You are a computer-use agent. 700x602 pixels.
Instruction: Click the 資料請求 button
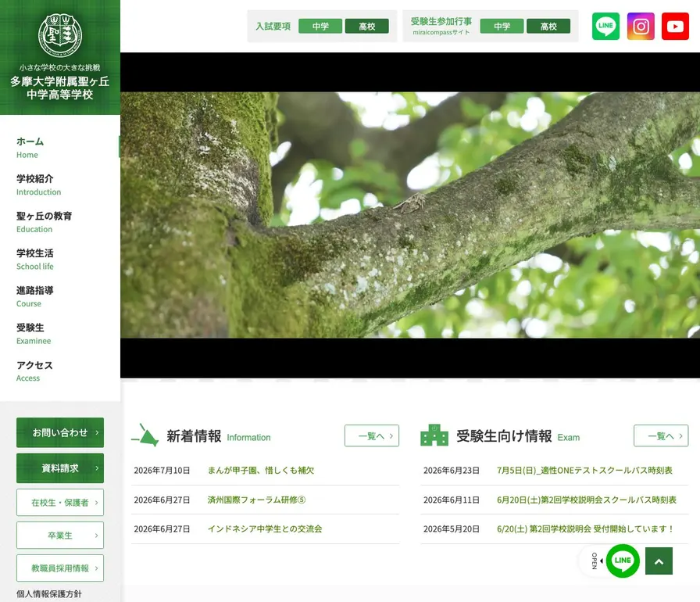(60, 468)
